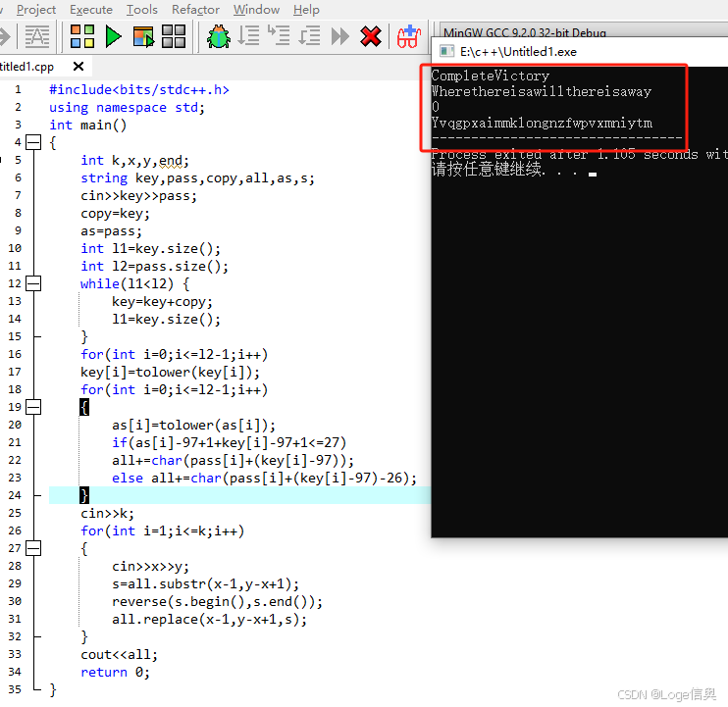Click the 'int main()' code line
The image size is (728, 707).
pos(87,125)
